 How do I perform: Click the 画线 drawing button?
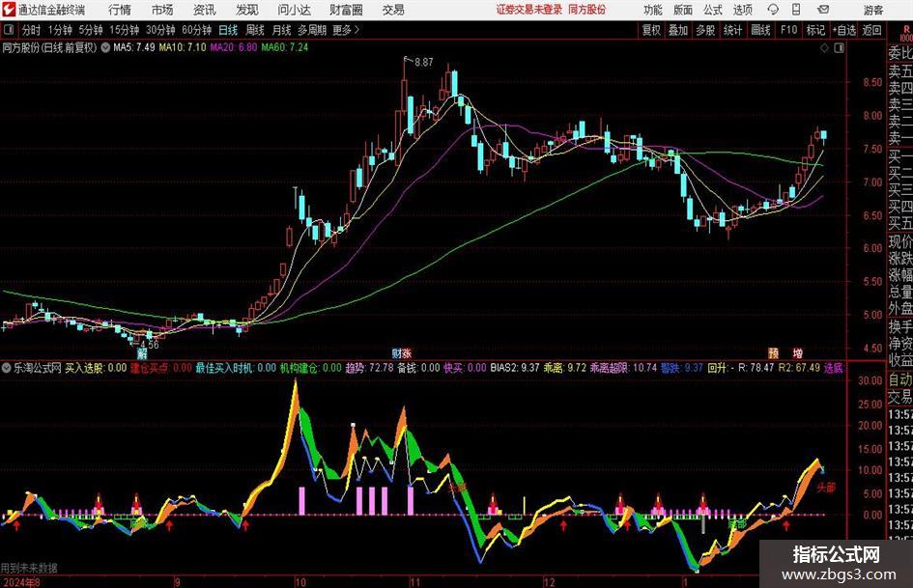(x=760, y=30)
